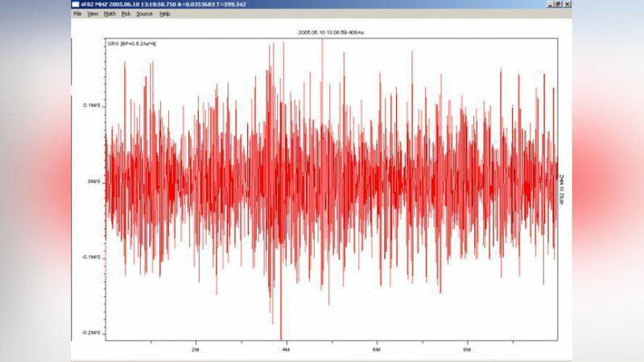Open the Help menu
644x362 pixels.
point(165,14)
